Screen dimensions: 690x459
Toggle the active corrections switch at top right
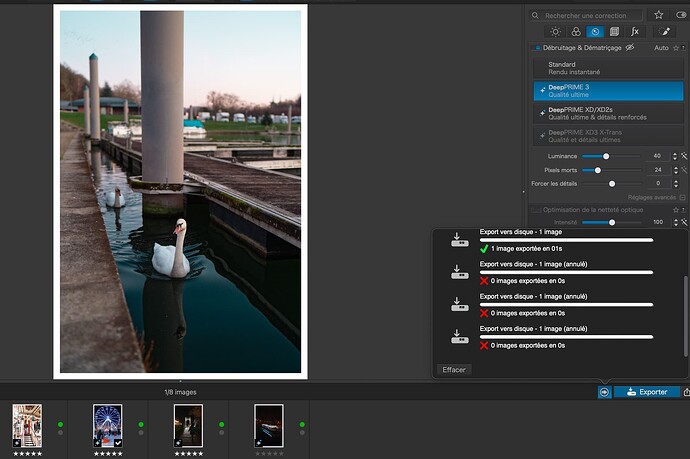coord(682,15)
